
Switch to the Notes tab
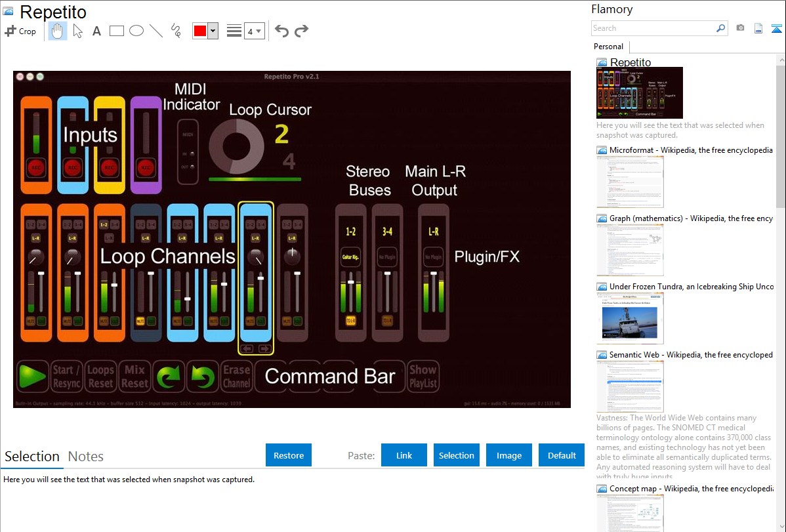[86, 457]
